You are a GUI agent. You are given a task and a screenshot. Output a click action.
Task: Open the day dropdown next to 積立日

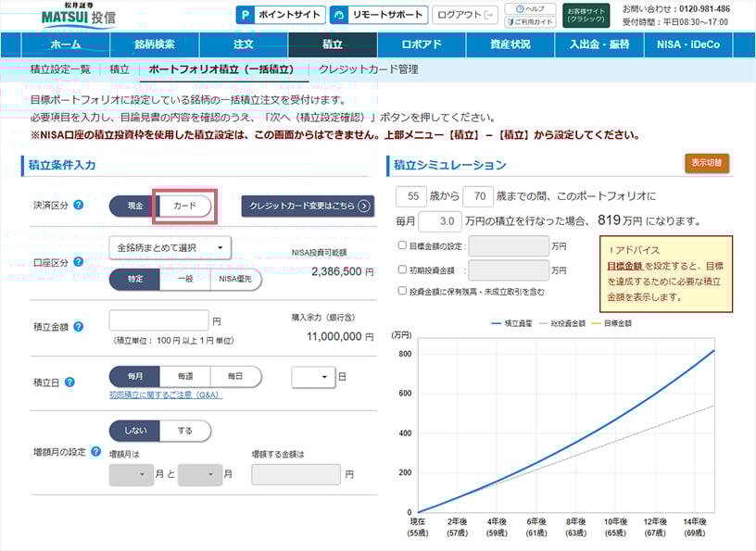(x=315, y=377)
